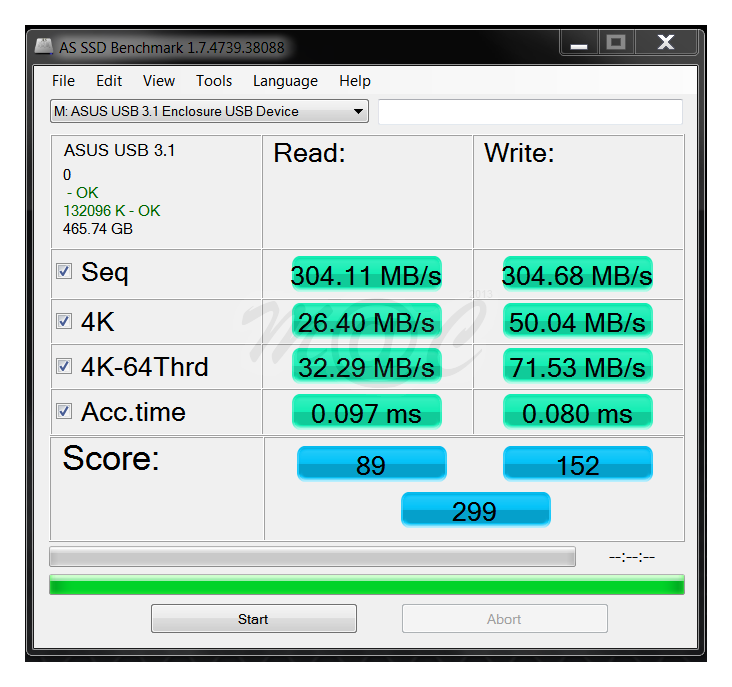The height and width of the screenshot is (687, 732).
Task: Click the total score 299
Action: pyautogui.click(x=475, y=510)
